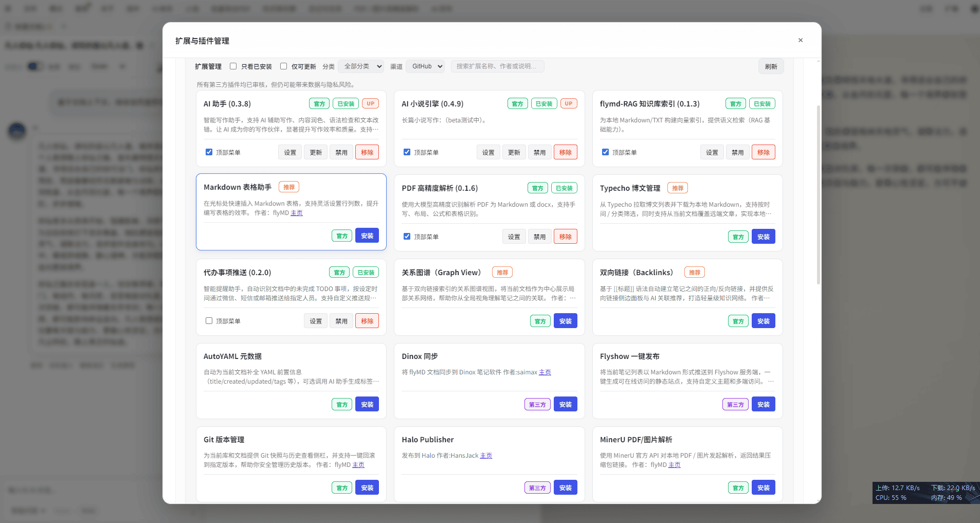Install the 关系图谱 Graph View extension
The image size is (980, 523).
565,321
